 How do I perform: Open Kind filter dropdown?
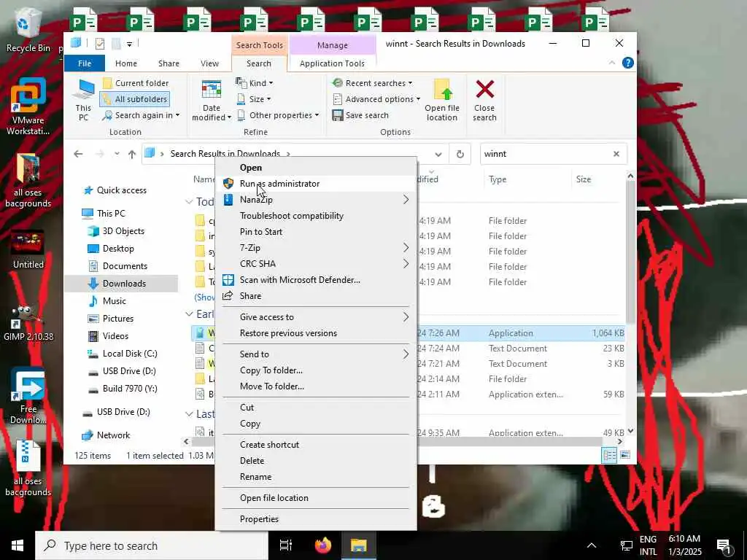255,83
